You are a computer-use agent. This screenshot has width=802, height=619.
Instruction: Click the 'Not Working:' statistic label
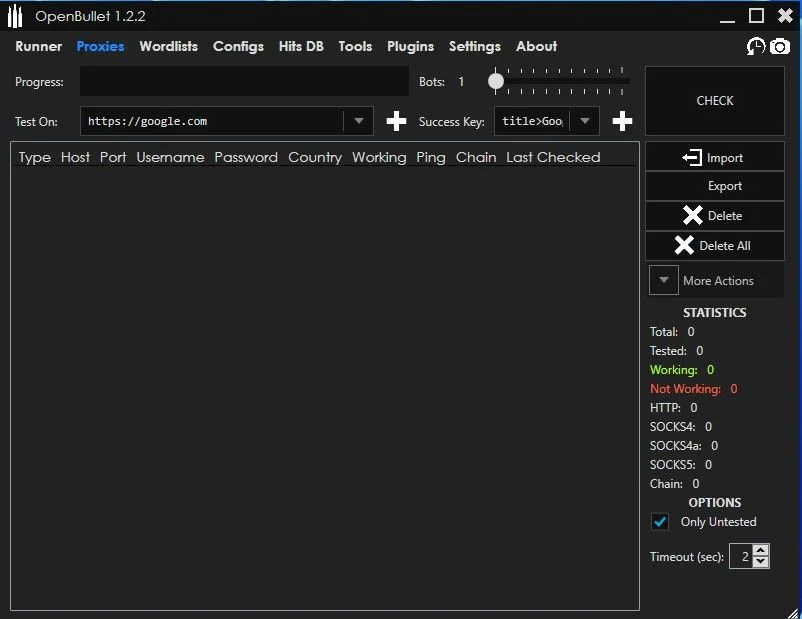[685, 389]
